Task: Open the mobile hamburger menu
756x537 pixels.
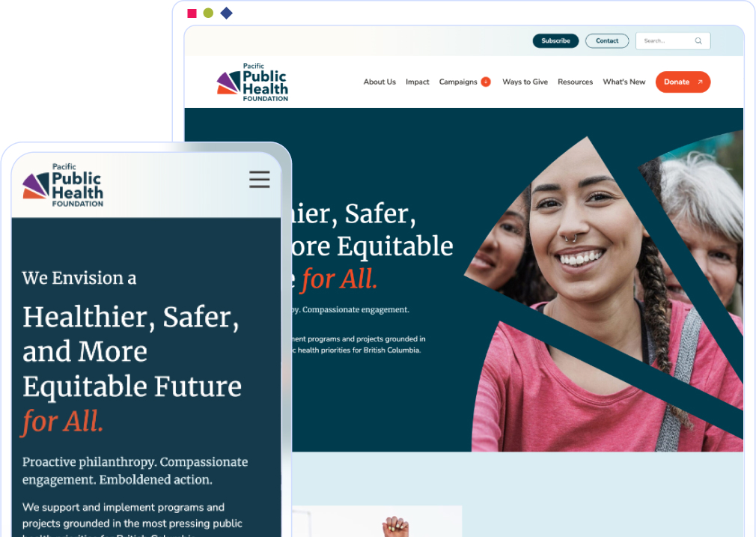Action: (260, 179)
